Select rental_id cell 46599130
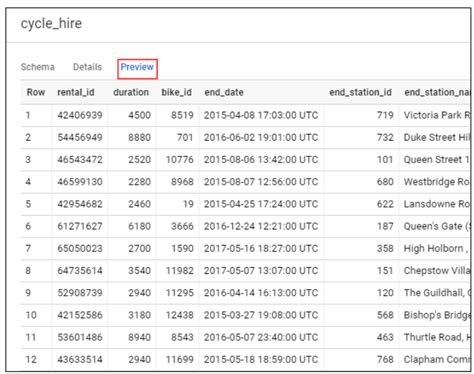Viewport: 474px width, 374px height. click(x=80, y=182)
